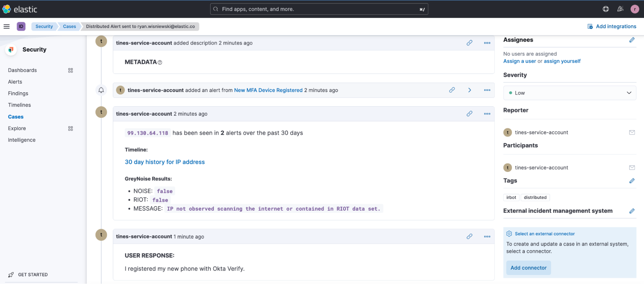Click the METADATA help question icon
The width and height of the screenshot is (644, 284).
click(x=160, y=62)
